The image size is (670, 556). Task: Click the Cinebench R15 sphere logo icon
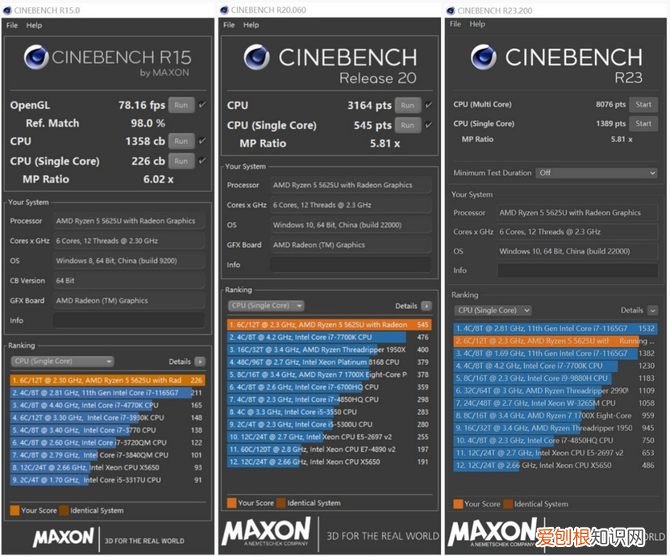(x=40, y=57)
